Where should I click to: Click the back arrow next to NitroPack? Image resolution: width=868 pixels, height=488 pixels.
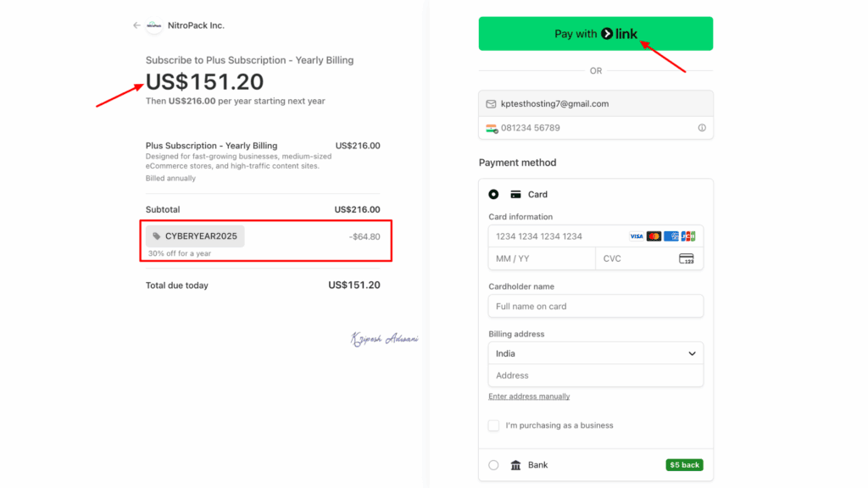[136, 25]
